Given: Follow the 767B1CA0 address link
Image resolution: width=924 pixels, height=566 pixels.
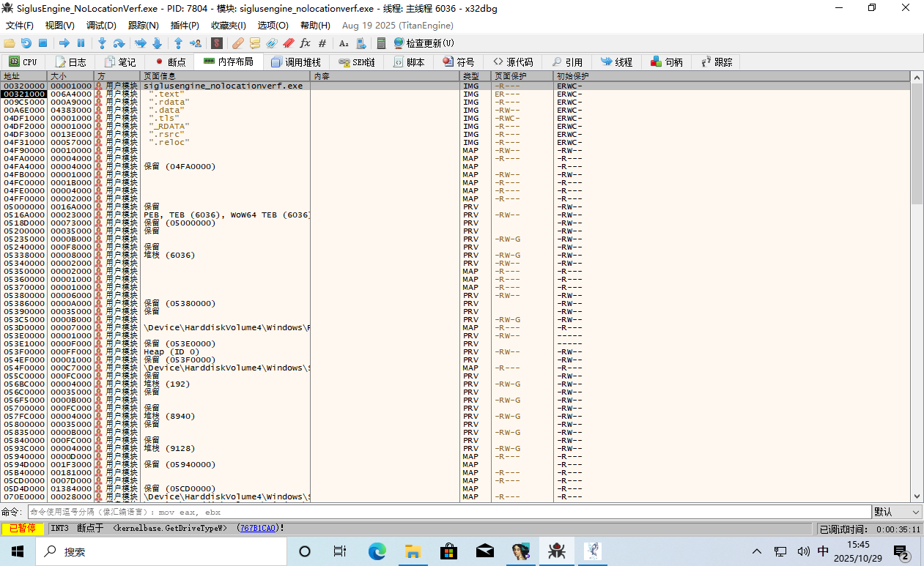Looking at the screenshot, I should click(x=257, y=528).
